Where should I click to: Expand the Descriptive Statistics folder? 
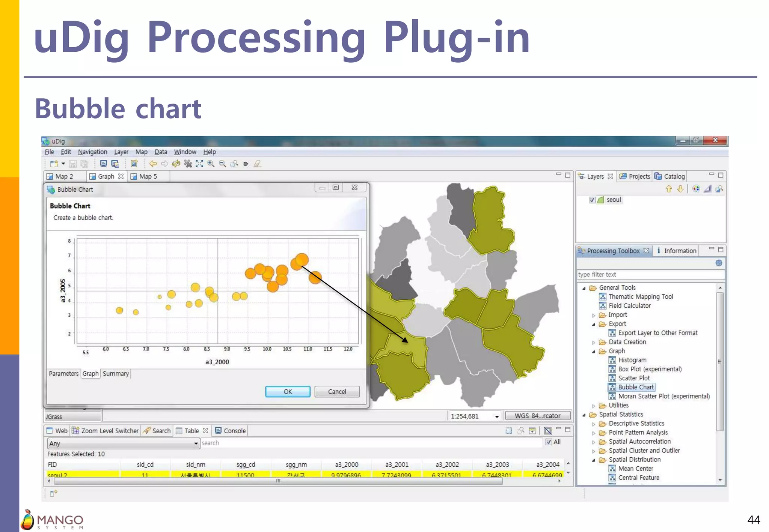594,424
